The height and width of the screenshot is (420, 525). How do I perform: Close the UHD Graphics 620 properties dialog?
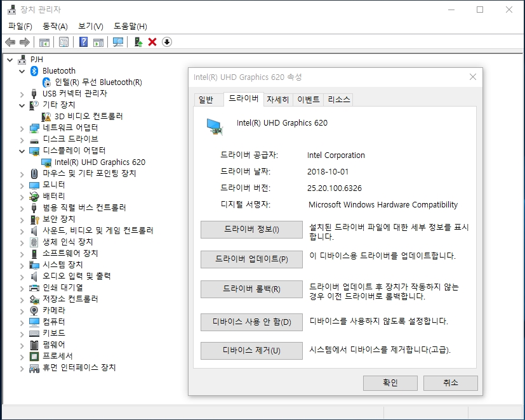[x=473, y=77]
